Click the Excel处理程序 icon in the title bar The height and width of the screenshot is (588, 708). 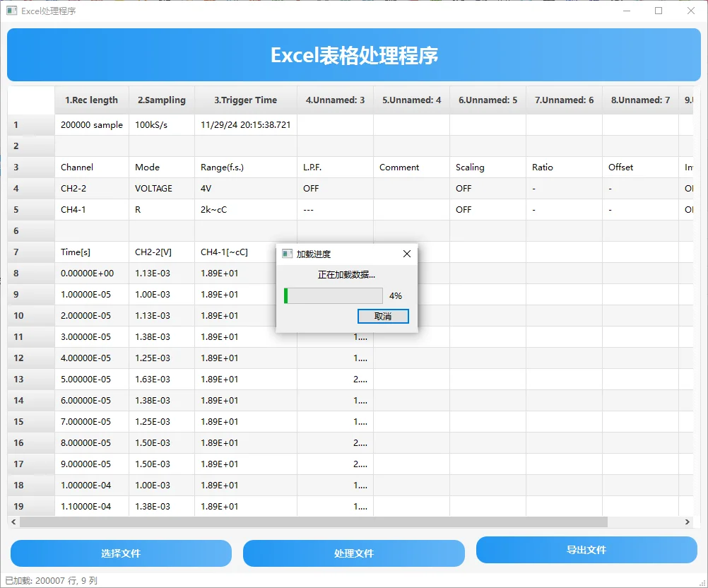(12, 11)
